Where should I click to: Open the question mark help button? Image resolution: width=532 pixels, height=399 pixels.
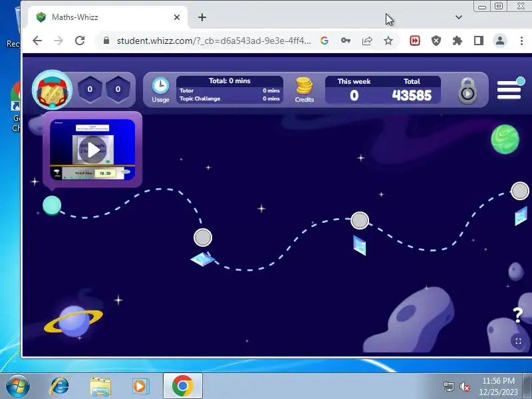[518, 315]
